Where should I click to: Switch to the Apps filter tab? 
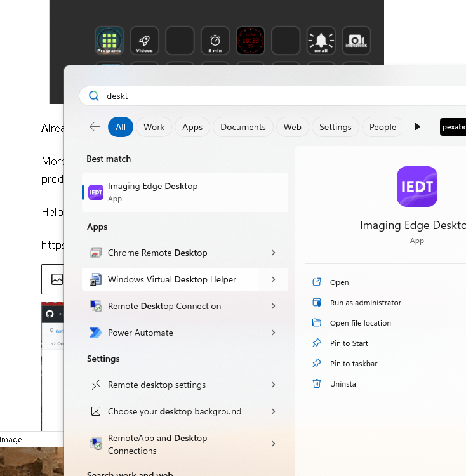[192, 127]
